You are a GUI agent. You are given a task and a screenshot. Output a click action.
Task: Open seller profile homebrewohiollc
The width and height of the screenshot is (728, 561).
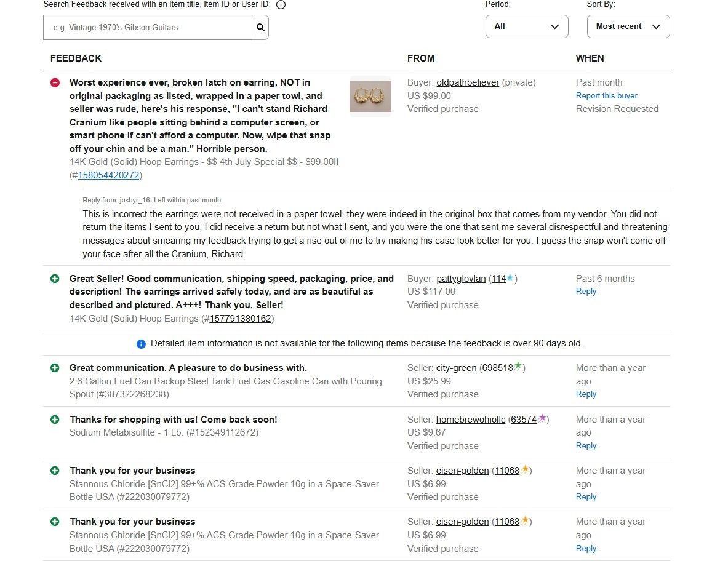click(471, 420)
